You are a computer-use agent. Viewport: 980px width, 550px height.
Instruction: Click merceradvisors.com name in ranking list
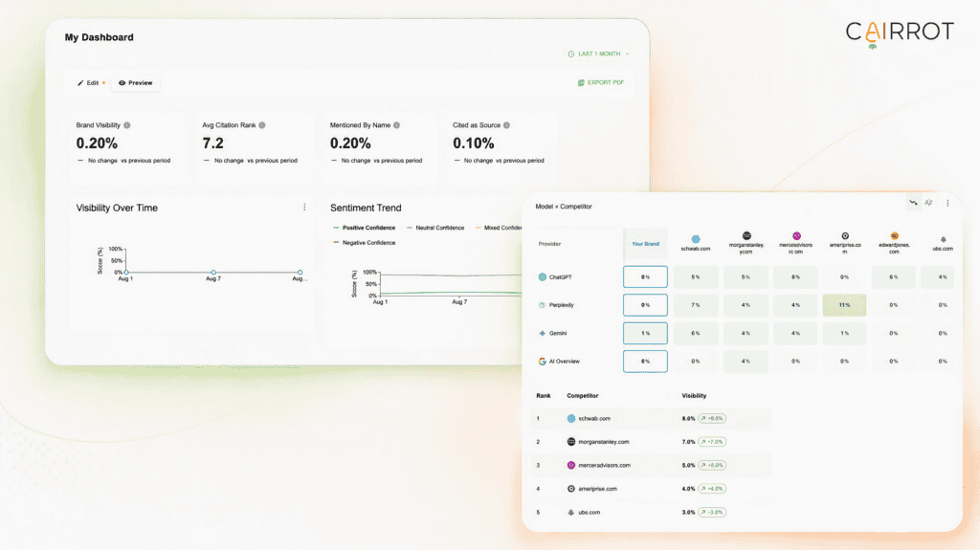click(x=605, y=465)
